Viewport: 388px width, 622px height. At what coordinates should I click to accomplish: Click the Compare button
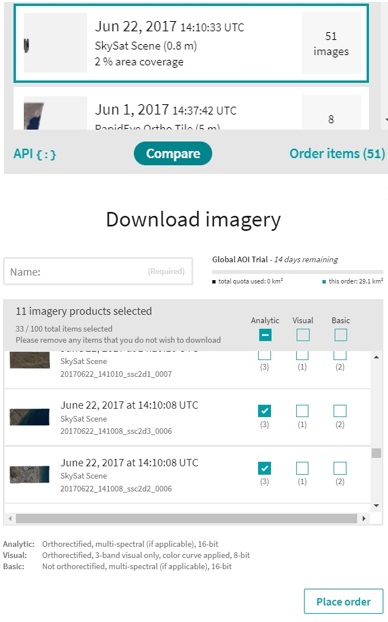pyautogui.click(x=173, y=154)
